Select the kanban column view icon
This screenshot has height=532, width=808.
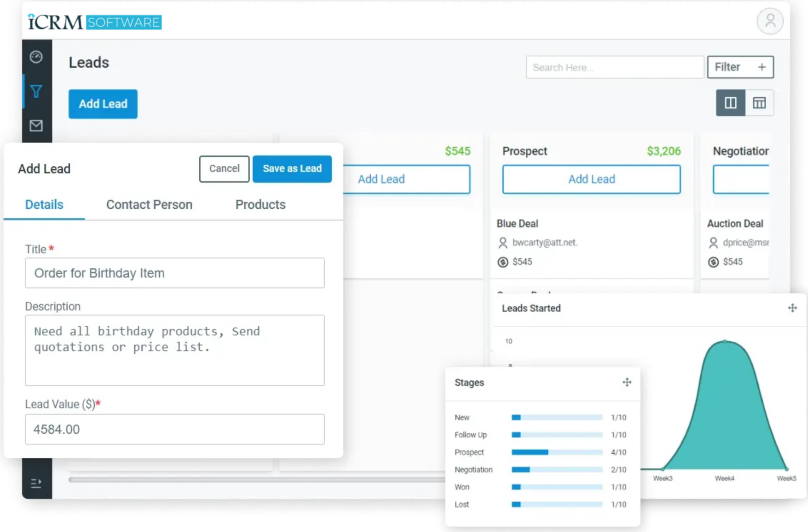coord(730,103)
